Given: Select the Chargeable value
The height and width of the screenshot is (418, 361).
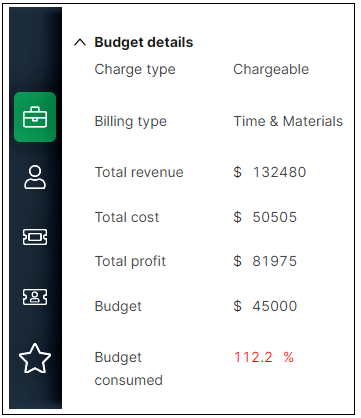Looking at the screenshot, I should [x=271, y=69].
